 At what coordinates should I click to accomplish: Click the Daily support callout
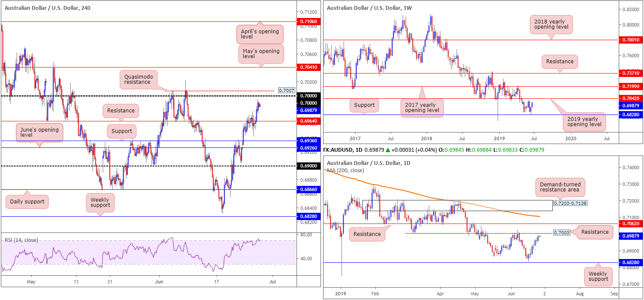(x=27, y=202)
